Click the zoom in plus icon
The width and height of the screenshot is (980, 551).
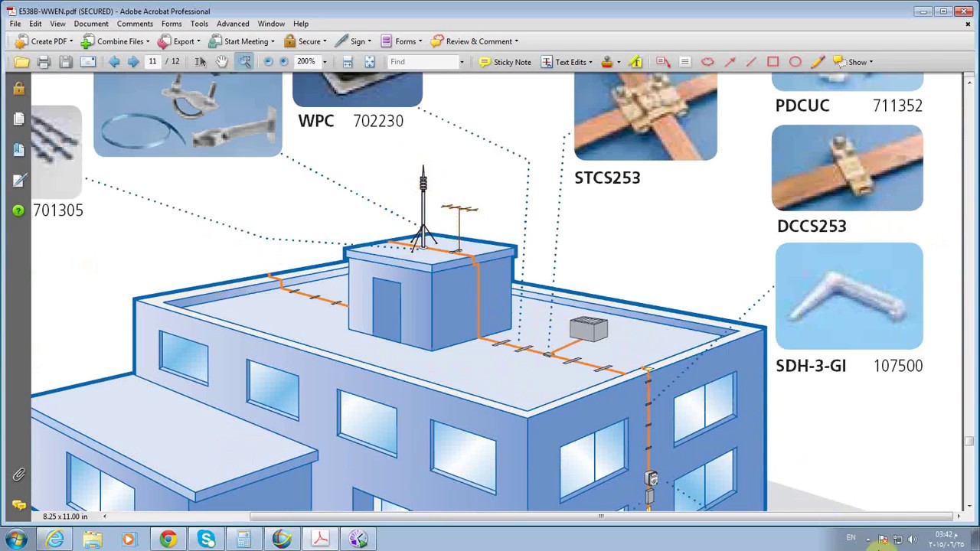point(284,62)
